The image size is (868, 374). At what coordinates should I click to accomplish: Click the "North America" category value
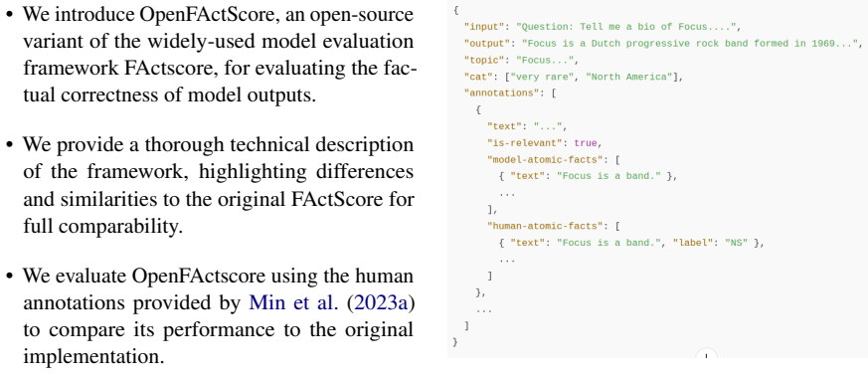[629, 77]
